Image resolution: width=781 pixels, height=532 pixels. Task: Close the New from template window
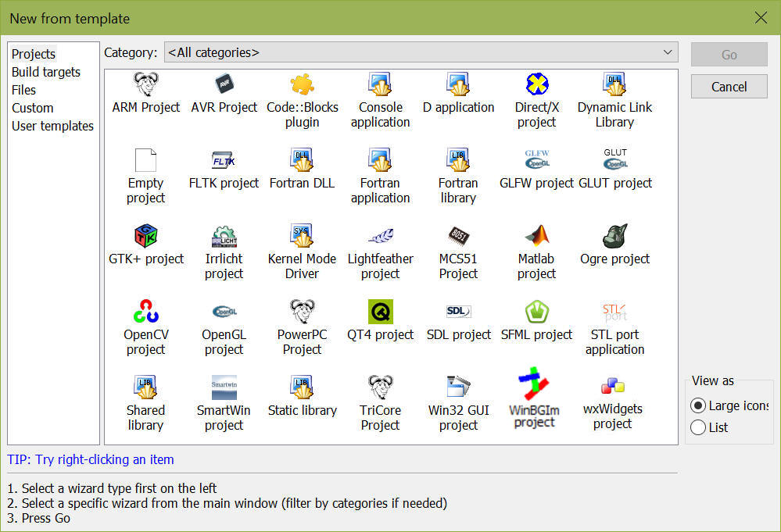click(761, 18)
